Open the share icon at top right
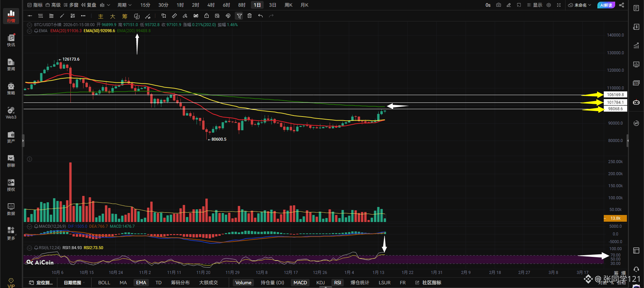This screenshot has width=644, height=288. [622, 5]
